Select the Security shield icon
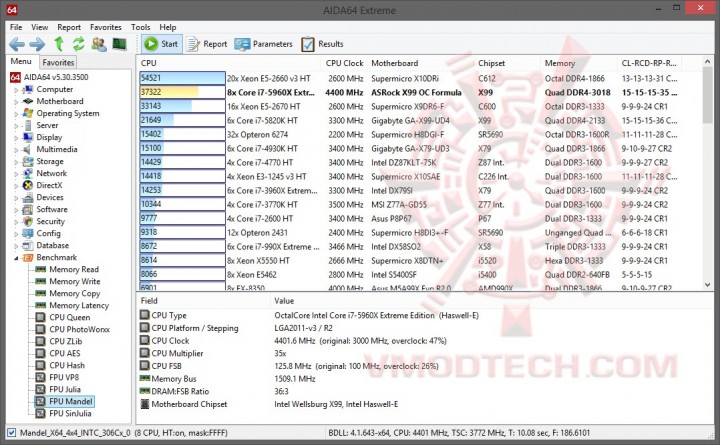Image resolution: width=720 pixels, height=445 pixels. pos(28,221)
